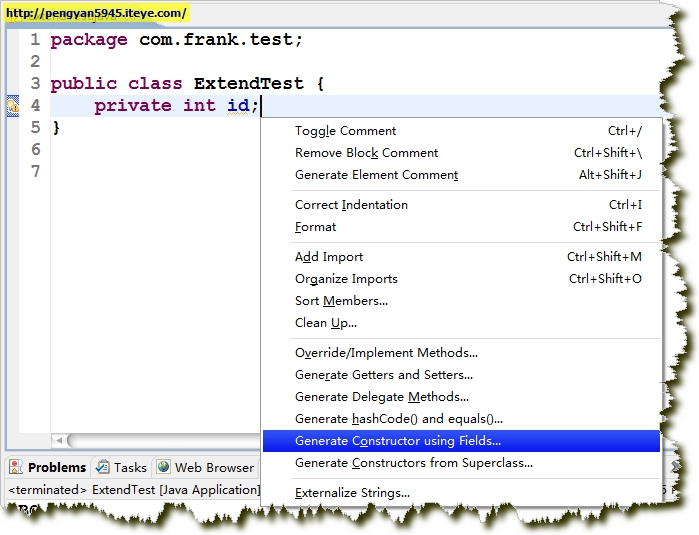Click the warning quick-fix marker on line 4
This screenshot has width=699, height=535.
pos(12,106)
